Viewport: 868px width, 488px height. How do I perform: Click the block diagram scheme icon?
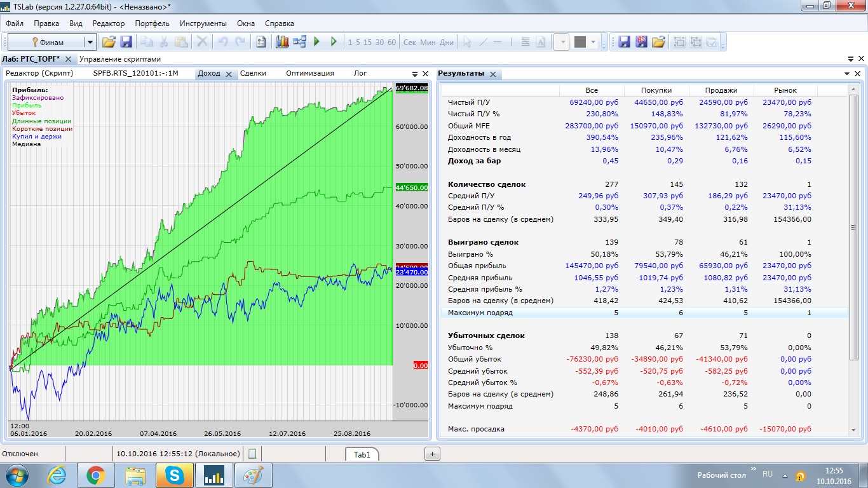(299, 42)
